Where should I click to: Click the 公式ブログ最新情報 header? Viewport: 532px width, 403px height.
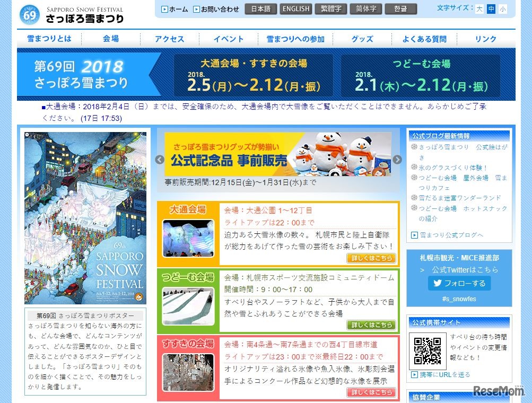tap(459, 136)
